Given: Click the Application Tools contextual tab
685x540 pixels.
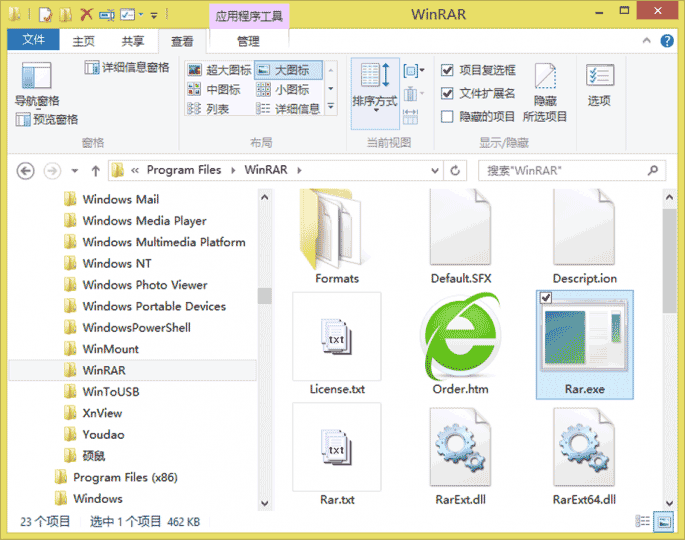Looking at the screenshot, I should tap(249, 16).
